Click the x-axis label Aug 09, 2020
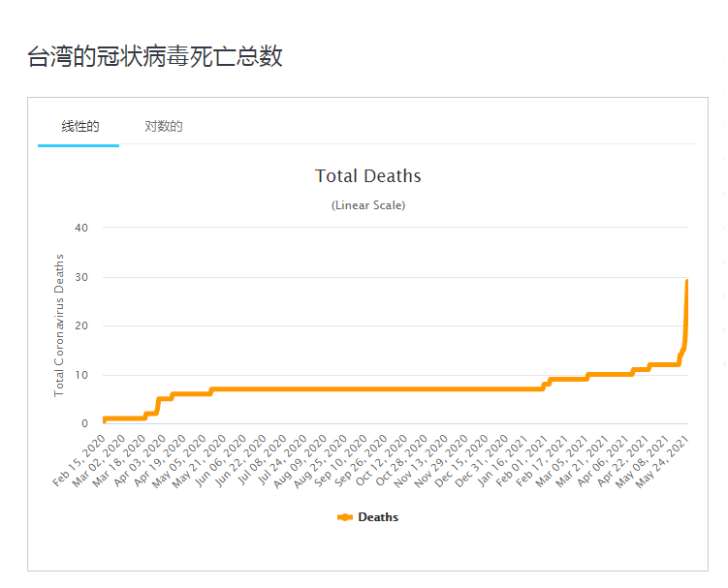This screenshot has height=588, width=728. (x=300, y=461)
